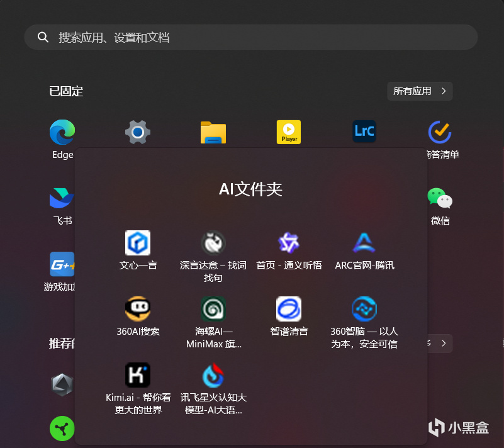The height and width of the screenshot is (448, 504).
Task: Open 微信 WeChat icon
Action: click(440, 198)
